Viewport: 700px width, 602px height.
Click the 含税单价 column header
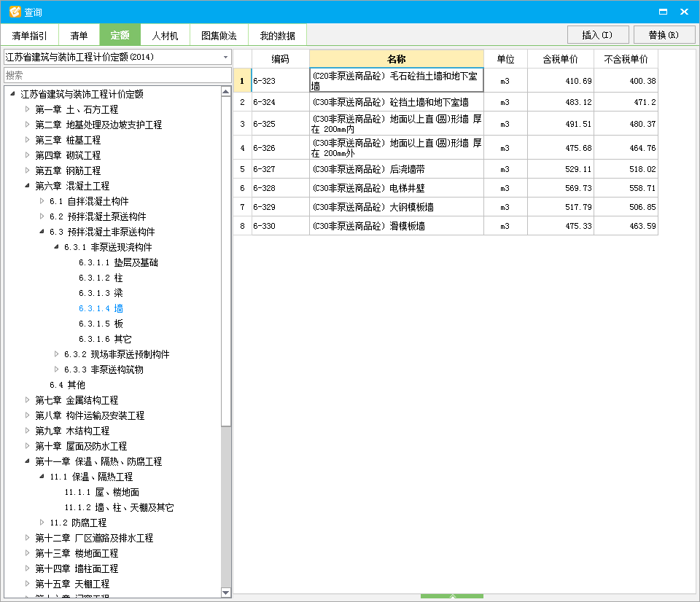(x=561, y=59)
